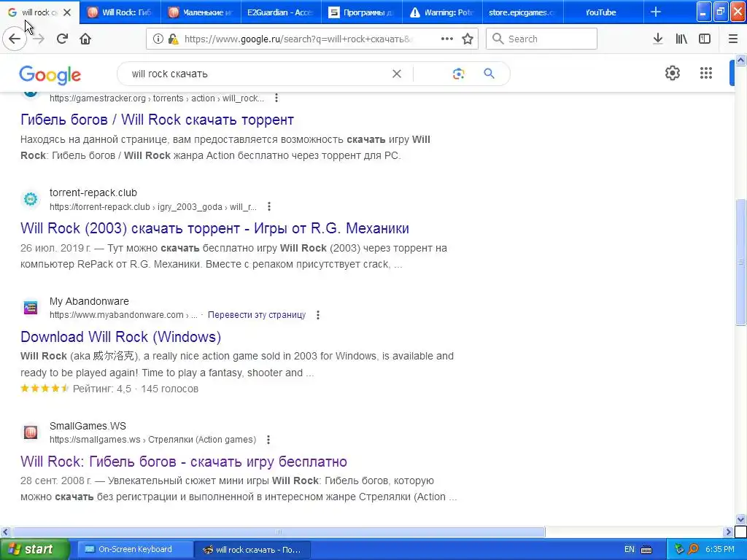This screenshot has width=747, height=560.
Task: Click the browser forward arrow
Action: [39, 39]
